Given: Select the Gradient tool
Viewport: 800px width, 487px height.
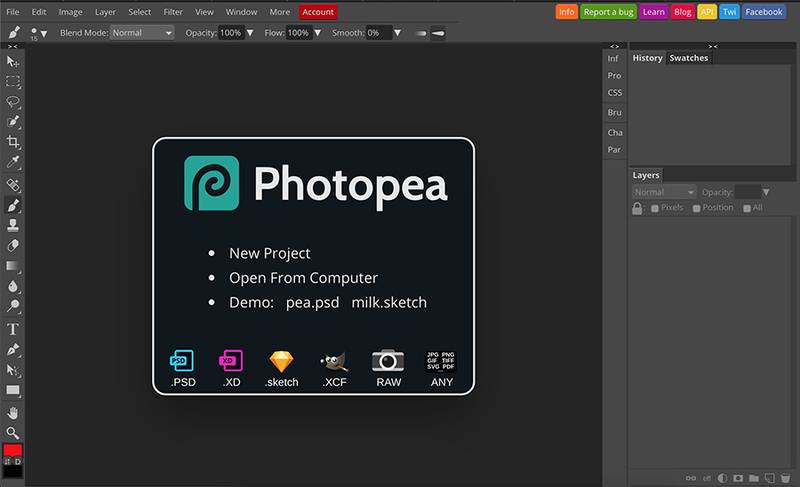Looking at the screenshot, I should point(13,266).
